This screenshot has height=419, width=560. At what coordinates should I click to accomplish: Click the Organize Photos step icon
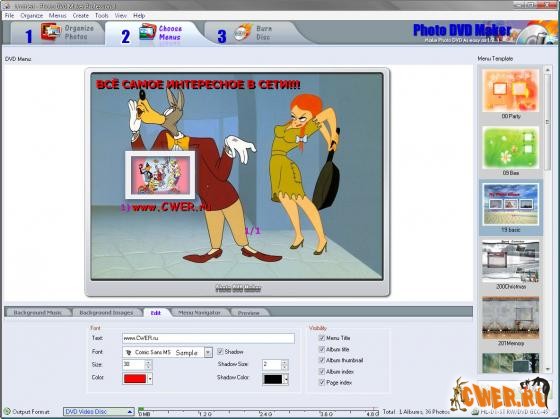point(50,31)
